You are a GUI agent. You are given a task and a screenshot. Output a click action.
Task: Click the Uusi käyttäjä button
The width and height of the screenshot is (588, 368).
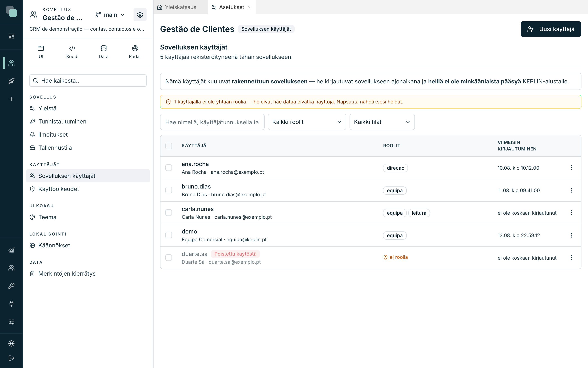coord(551,29)
